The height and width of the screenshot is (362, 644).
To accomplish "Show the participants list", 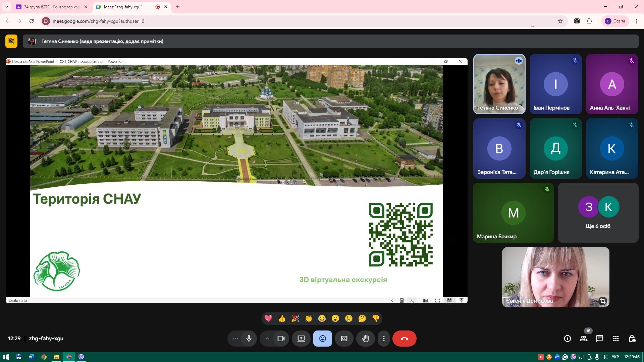I will click(584, 339).
